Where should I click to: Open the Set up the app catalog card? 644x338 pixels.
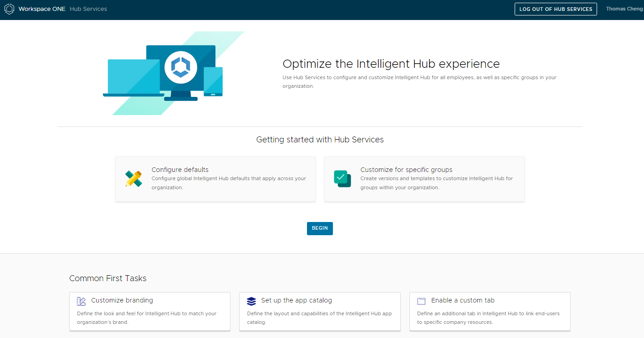click(x=320, y=311)
